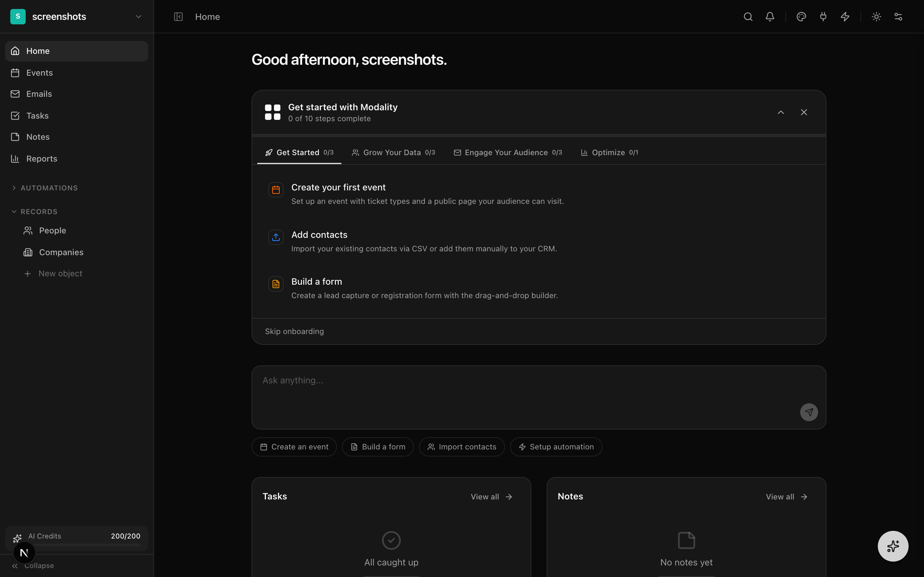Open notifications bell icon
This screenshot has width=924, height=577.
click(770, 17)
